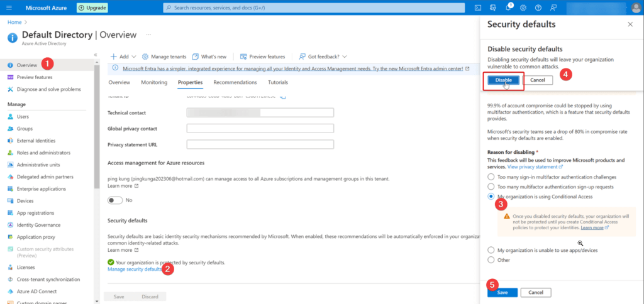This screenshot has height=304, width=644.
Task: Open the Directories and subscriptions filter icon
Action: pos(493,8)
